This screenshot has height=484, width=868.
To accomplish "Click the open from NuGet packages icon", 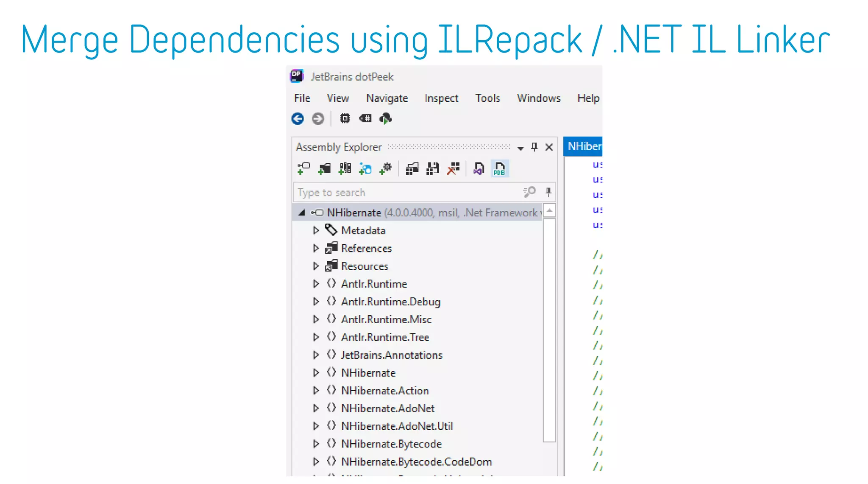I will coord(365,169).
